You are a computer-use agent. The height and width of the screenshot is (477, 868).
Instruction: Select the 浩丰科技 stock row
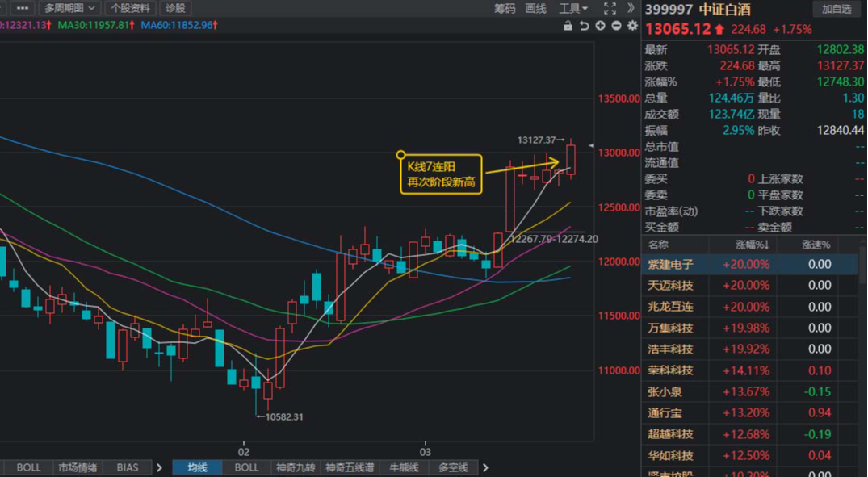(749, 349)
